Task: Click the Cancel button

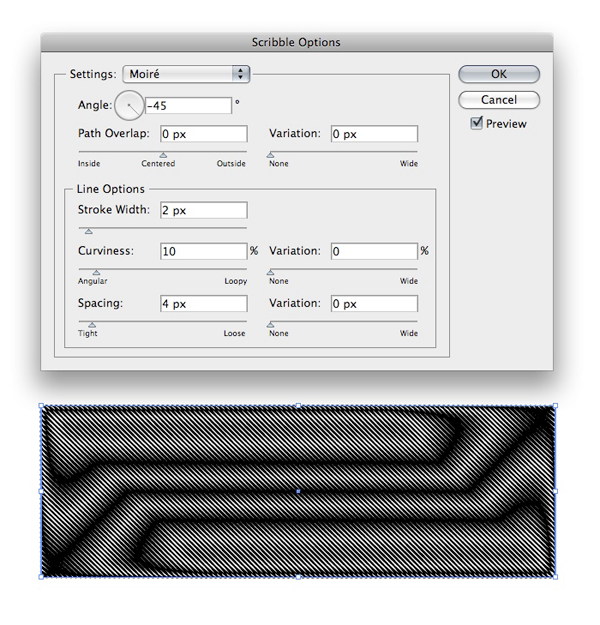Action: [499, 100]
